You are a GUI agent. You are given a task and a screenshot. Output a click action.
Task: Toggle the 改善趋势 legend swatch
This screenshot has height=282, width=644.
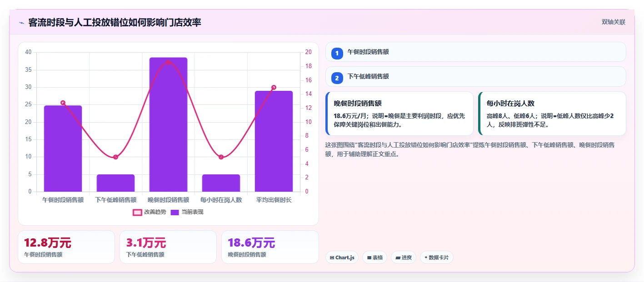pyautogui.click(x=137, y=212)
